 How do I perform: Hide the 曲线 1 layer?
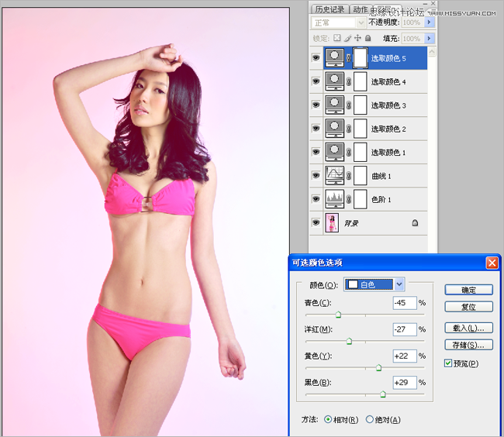point(316,175)
